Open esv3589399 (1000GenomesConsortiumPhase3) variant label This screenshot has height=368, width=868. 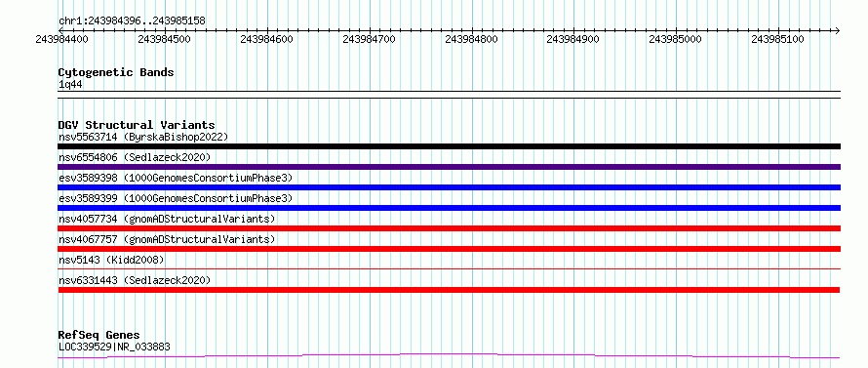coord(176,198)
